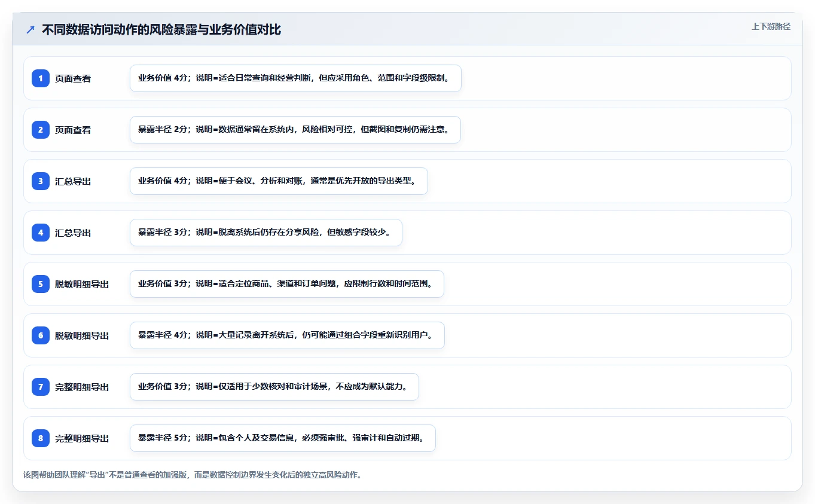Click the title 不同数据访问动作的风险暴露与业务价值对比
Viewport: 815px width, 504px height.
(161, 29)
